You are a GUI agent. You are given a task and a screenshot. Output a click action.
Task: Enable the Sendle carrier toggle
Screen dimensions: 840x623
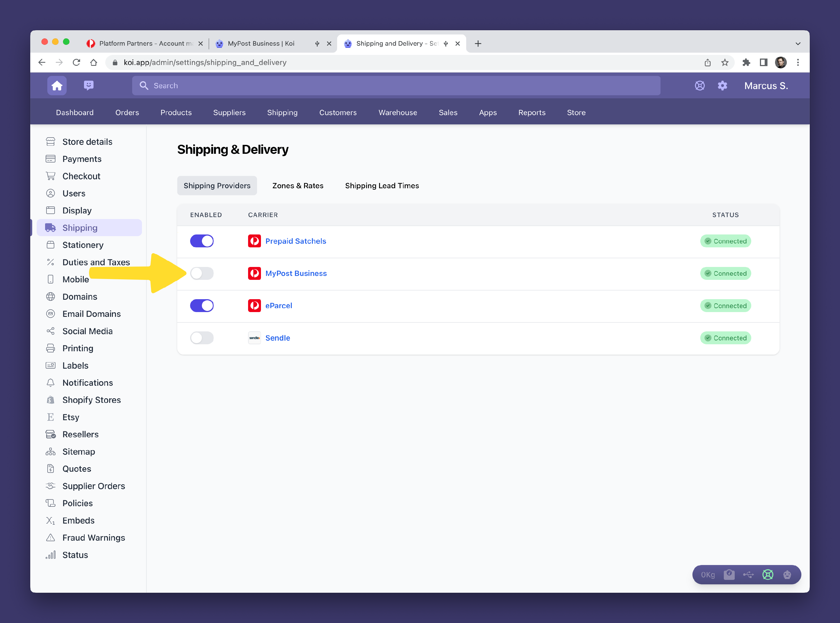pos(202,338)
